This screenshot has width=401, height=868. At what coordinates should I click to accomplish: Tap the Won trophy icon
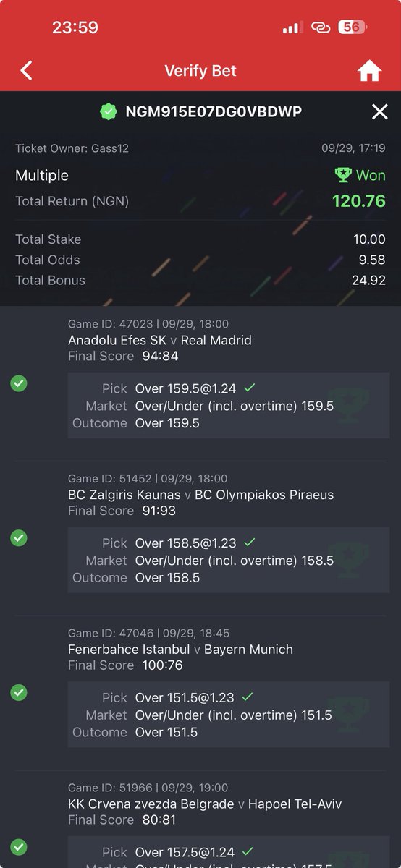point(343,175)
